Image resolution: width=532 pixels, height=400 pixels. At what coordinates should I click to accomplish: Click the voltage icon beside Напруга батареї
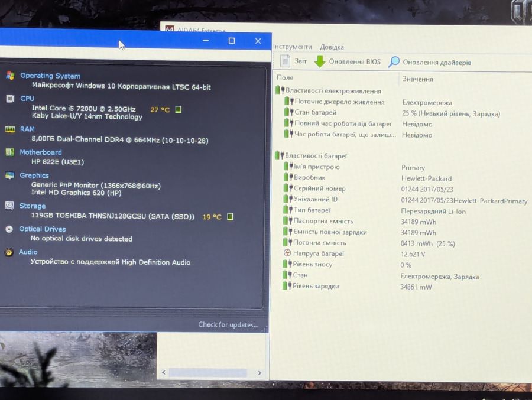pos(287,253)
